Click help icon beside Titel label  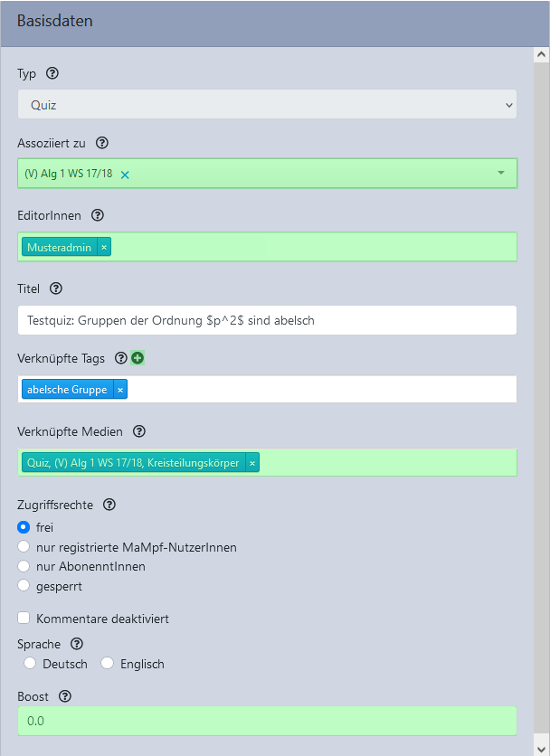pyautogui.click(x=56, y=288)
